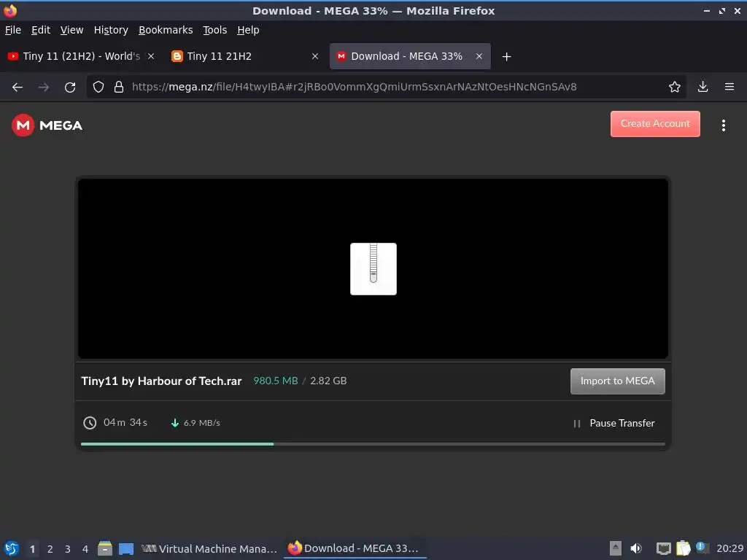This screenshot has height=560, width=747.
Task: Open the network connection tray icon
Action: (x=663, y=548)
